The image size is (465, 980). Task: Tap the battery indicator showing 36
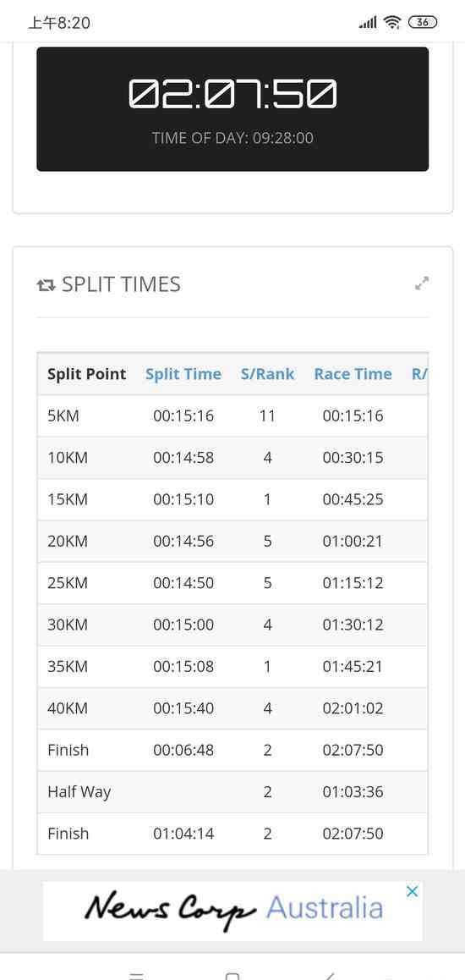(423, 23)
